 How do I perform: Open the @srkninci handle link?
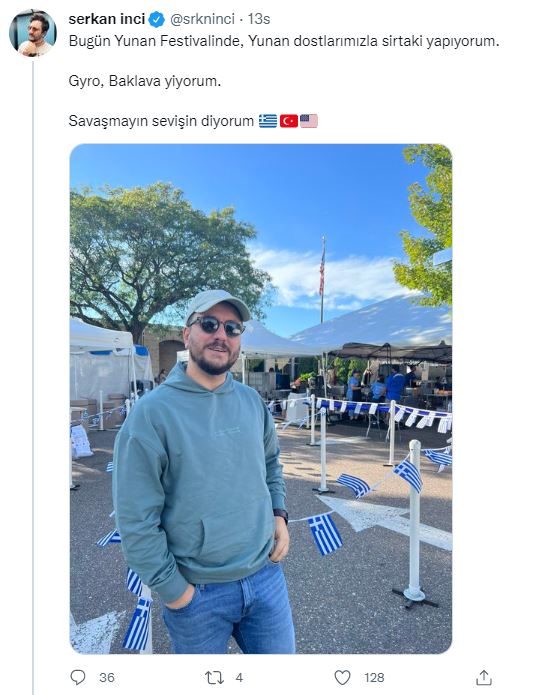[x=203, y=19]
